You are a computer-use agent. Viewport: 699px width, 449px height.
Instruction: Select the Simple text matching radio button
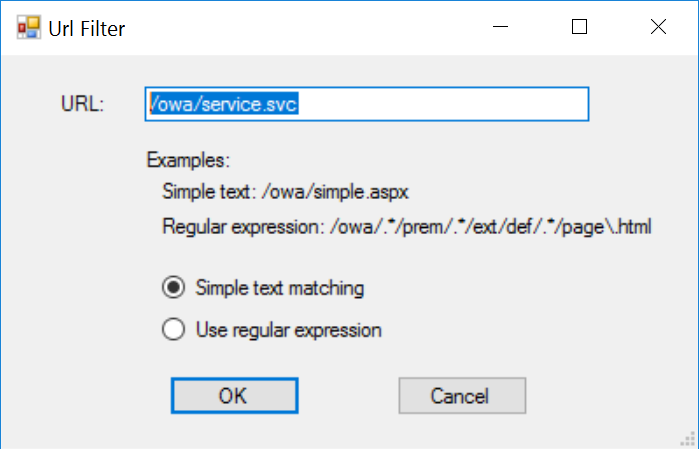coord(173,288)
